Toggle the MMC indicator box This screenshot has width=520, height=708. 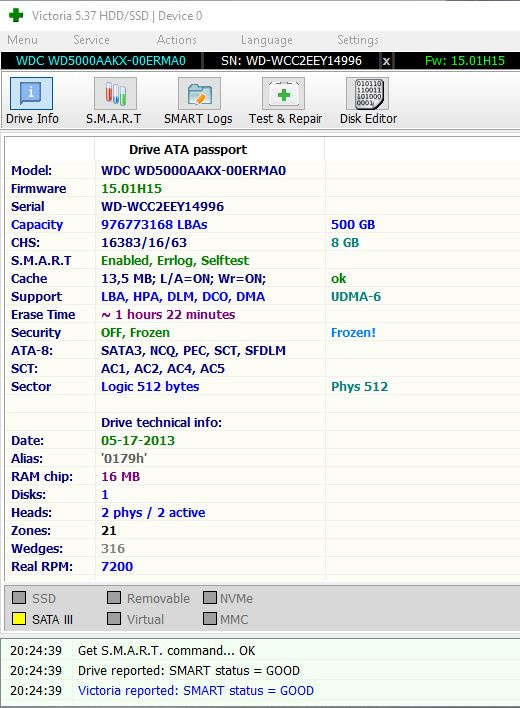point(210,619)
